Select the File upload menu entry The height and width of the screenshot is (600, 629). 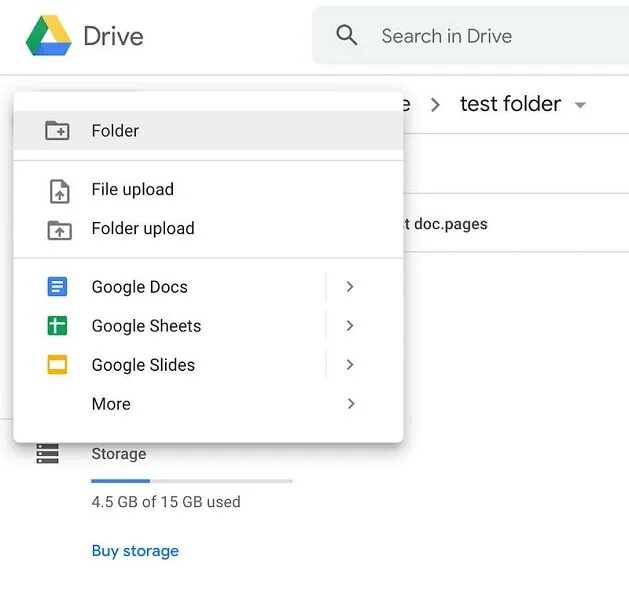pos(208,190)
